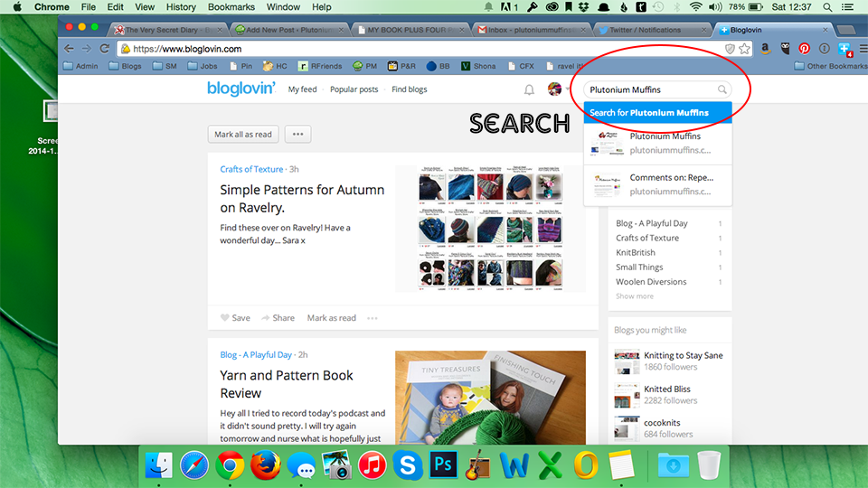Open the more options menu next to Mark all as read
868x488 pixels.
(x=297, y=134)
